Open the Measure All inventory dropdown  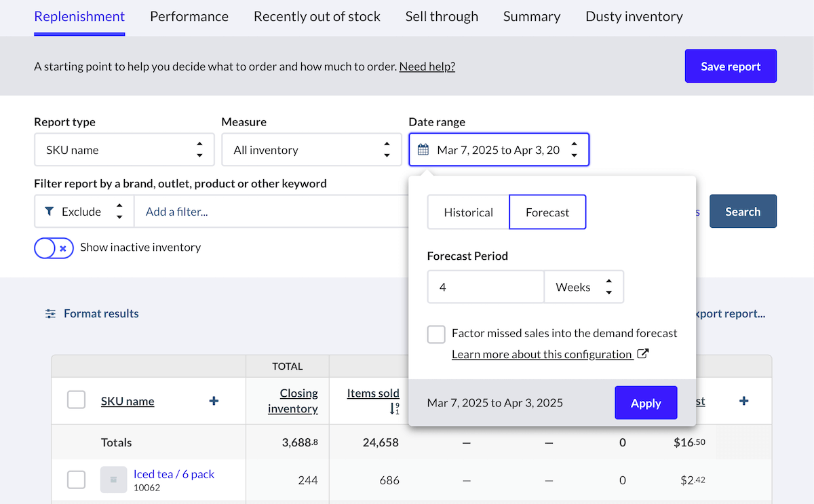point(311,150)
